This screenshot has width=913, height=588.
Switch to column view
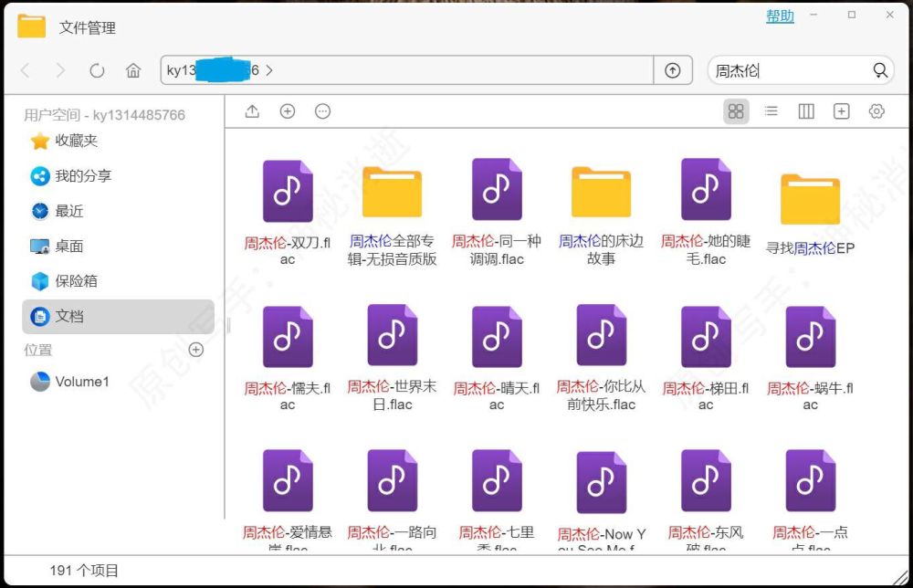pos(806,111)
